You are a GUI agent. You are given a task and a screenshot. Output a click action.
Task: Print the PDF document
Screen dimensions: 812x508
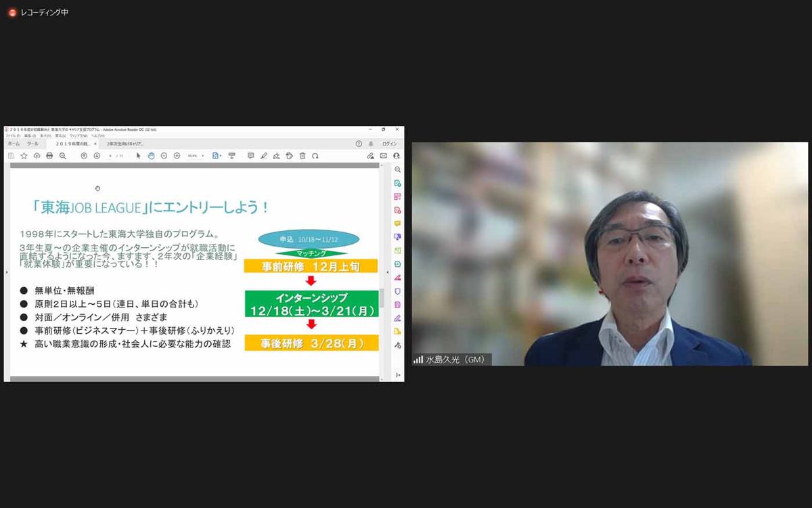pyautogui.click(x=49, y=156)
